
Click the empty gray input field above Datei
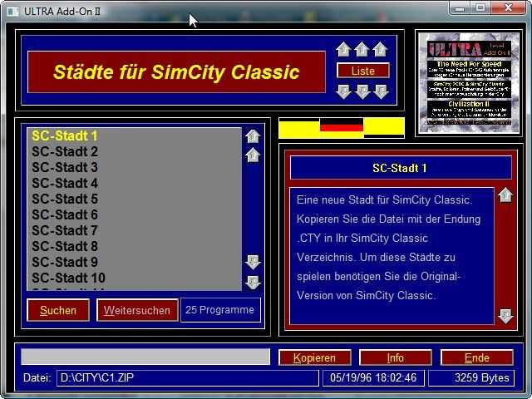(145, 357)
